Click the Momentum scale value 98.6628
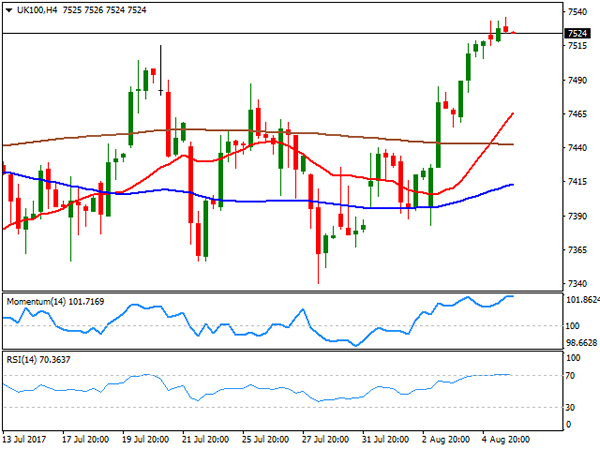This screenshot has height=450, width=600. pos(582,343)
